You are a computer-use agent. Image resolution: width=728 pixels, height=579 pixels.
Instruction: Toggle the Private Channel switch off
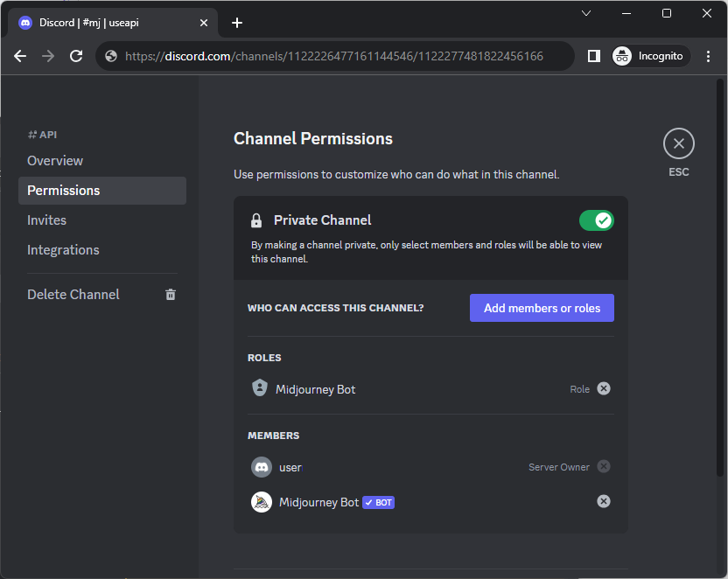(x=596, y=220)
